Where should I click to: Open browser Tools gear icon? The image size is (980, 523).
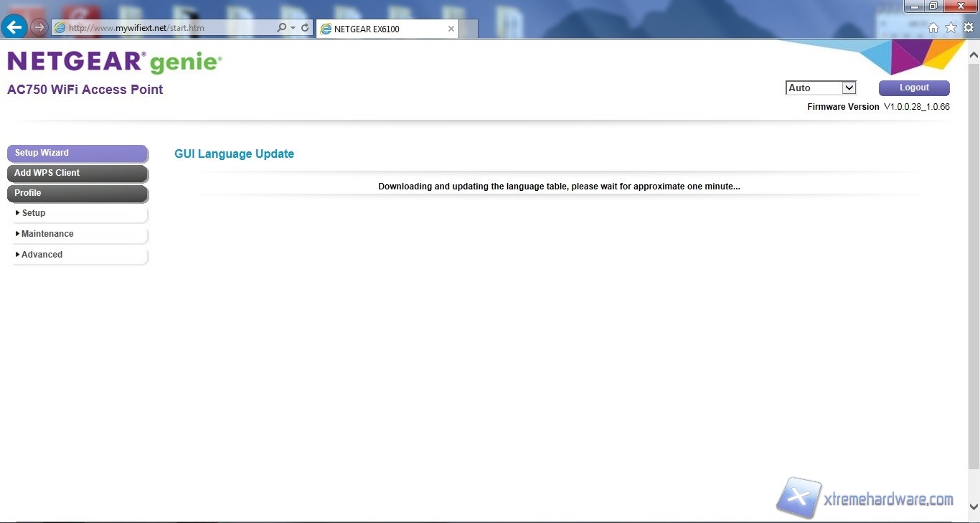coord(968,28)
